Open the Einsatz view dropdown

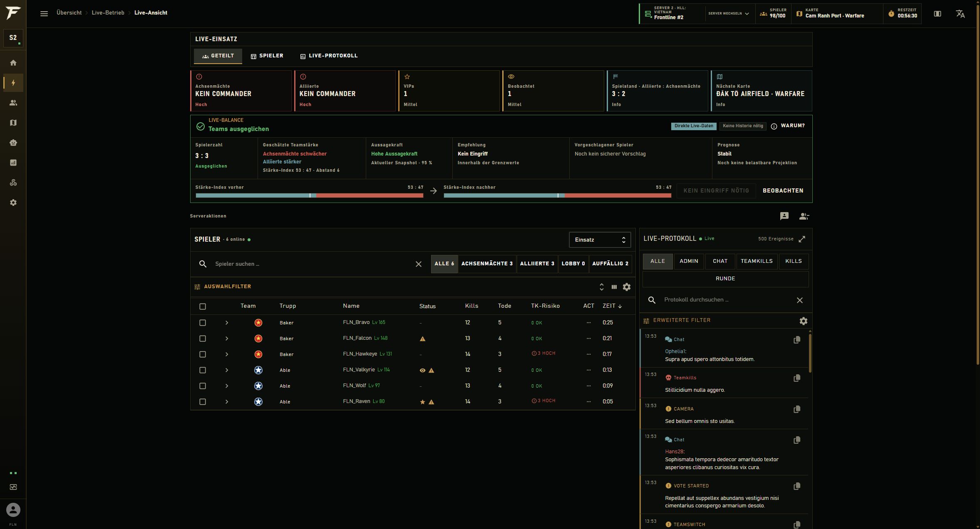click(x=600, y=240)
